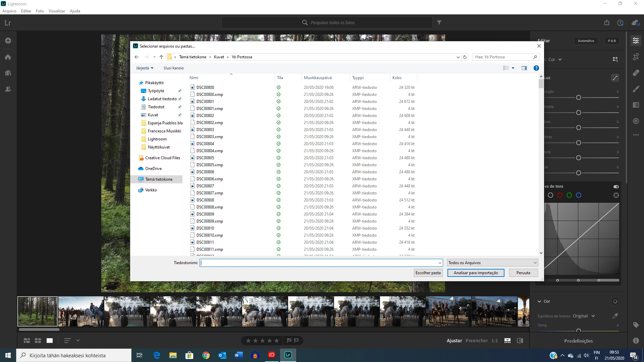Select the Crop and Rotate tool
This screenshot has height=362, width=644.
tap(636, 57)
